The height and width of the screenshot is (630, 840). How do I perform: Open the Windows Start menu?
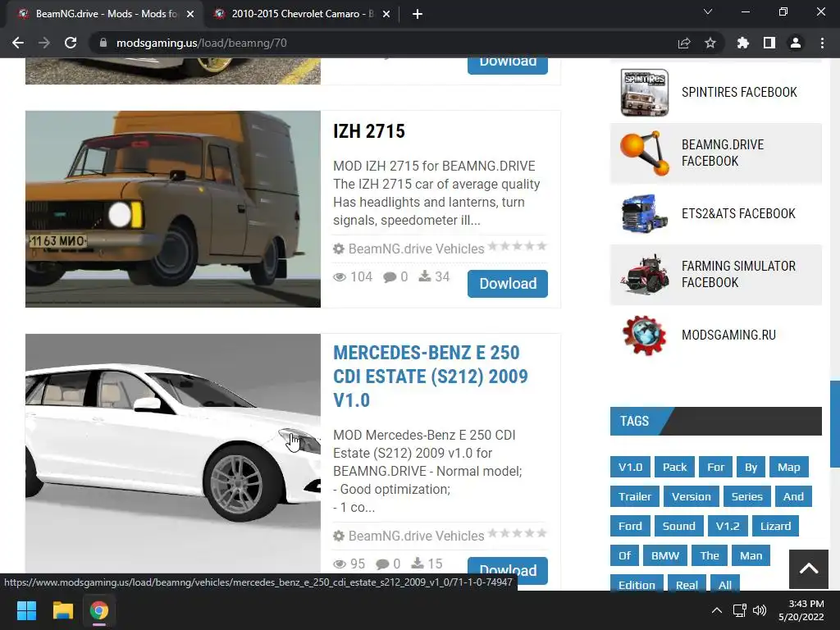pos(26,610)
